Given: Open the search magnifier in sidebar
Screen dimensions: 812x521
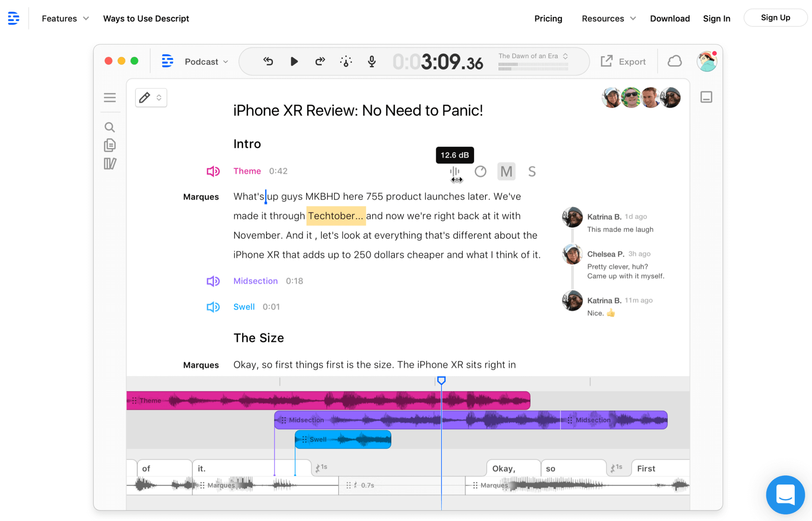Looking at the screenshot, I should [x=110, y=127].
